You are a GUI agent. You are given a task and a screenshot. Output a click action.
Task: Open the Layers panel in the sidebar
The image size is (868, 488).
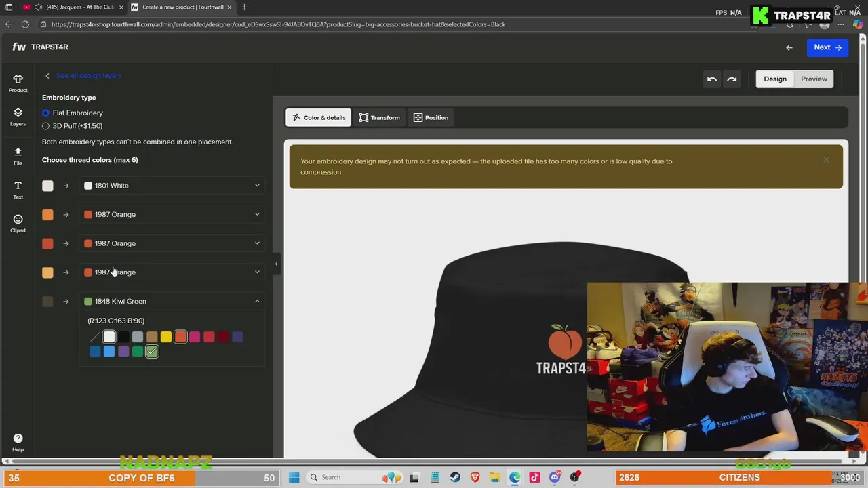18,117
